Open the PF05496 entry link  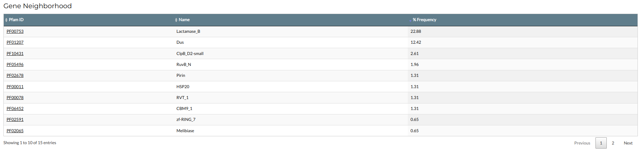15,65
